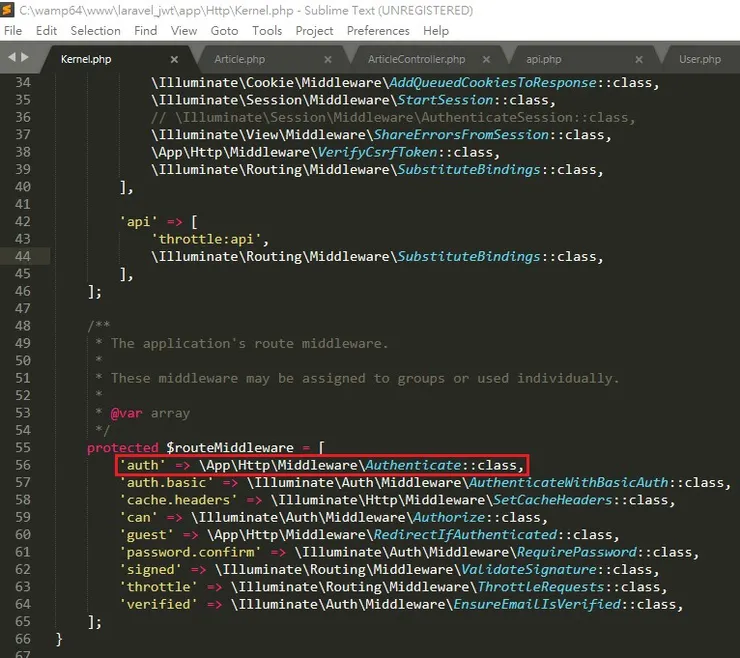
Task: Click 'throttle:api' string on line 43
Action: pyautogui.click(x=206, y=239)
